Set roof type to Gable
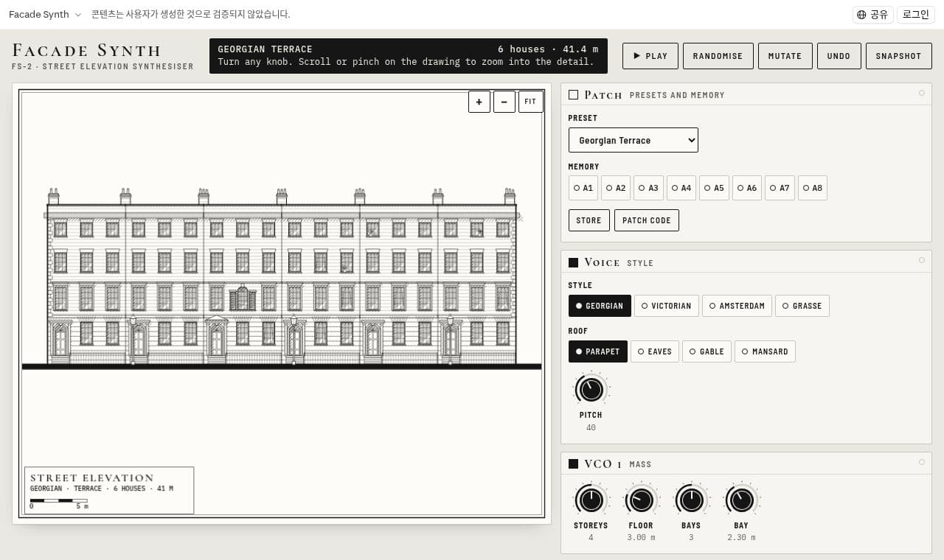Viewport: 944px width, 560px height. (707, 351)
